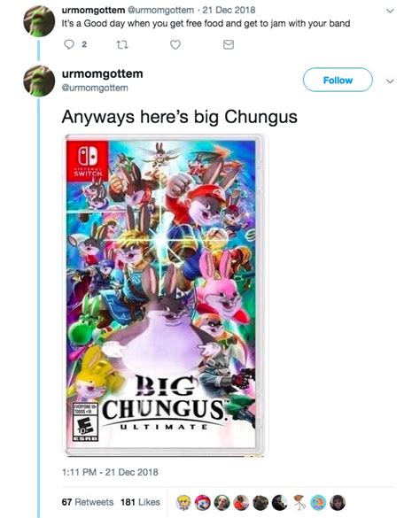This screenshot has width=420, height=518.
Task: Click the reply speech bubble icon
Action: (x=69, y=44)
